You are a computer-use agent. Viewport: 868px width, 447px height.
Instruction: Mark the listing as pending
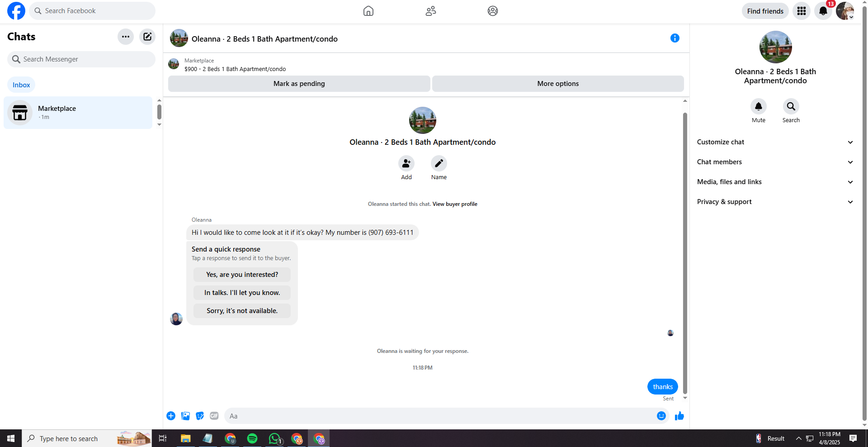pyautogui.click(x=299, y=84)
